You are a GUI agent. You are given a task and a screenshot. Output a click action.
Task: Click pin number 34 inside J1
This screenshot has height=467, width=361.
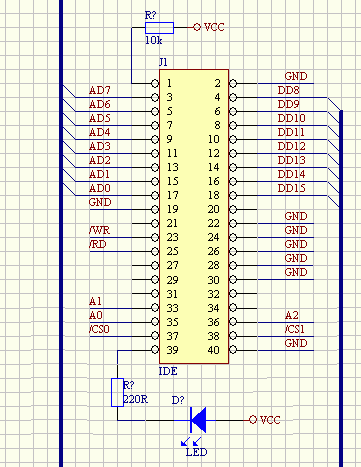point(214,308)
